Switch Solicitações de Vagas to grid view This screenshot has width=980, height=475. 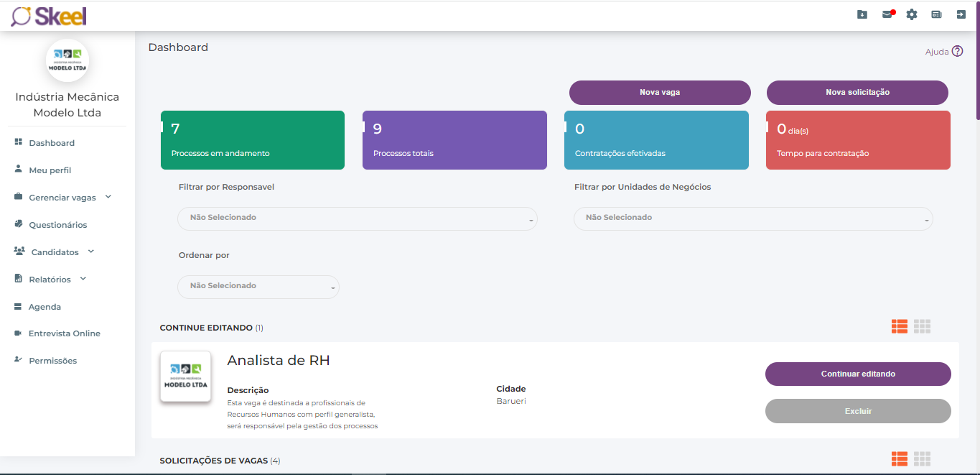tap(922, 458)
